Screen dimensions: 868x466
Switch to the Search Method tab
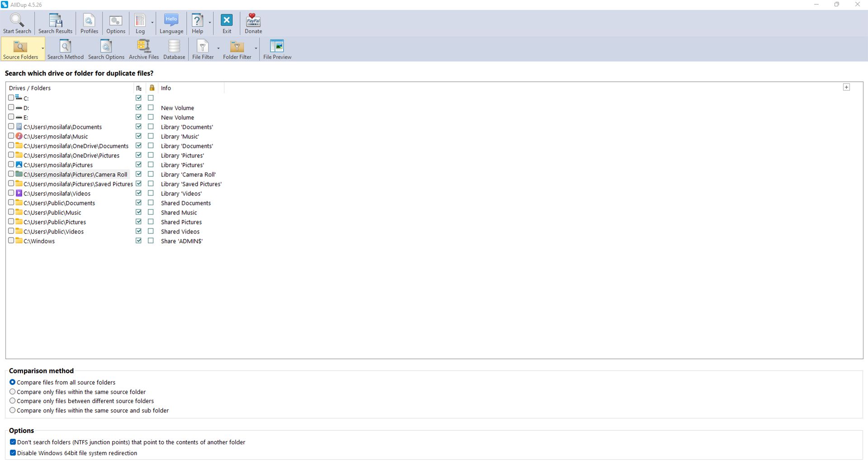click(x=66, y=49)
